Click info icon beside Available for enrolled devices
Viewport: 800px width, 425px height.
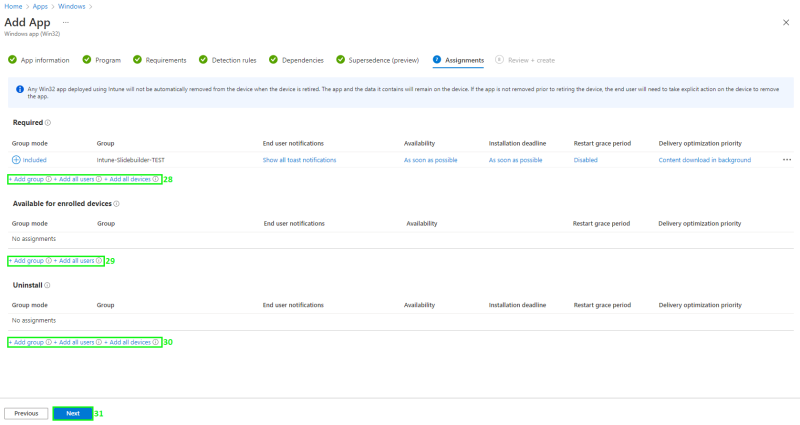click(x=116, y=204)
